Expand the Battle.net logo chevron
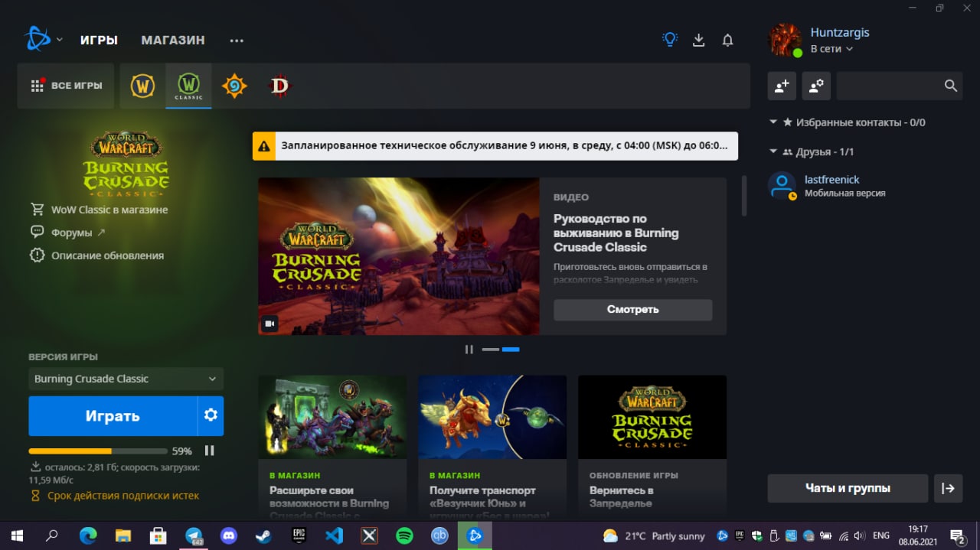This screenshot has height=550, width=980. 59,40
